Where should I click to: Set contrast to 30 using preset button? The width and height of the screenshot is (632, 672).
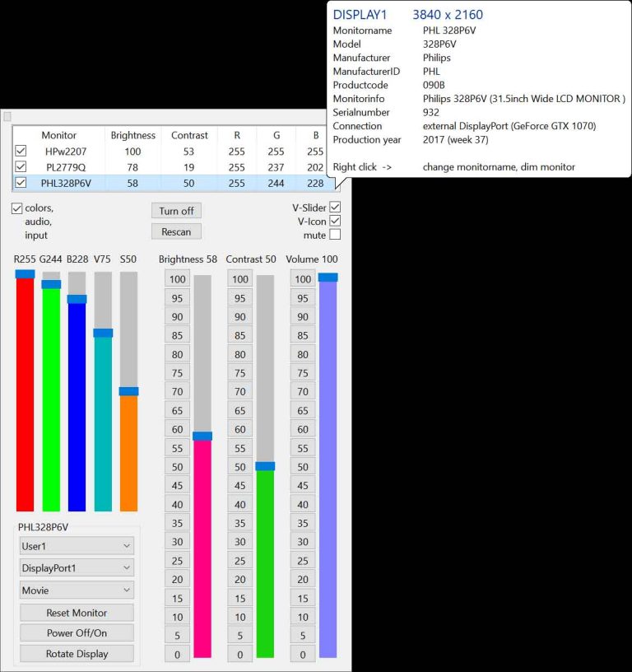[x=239, y=542]
